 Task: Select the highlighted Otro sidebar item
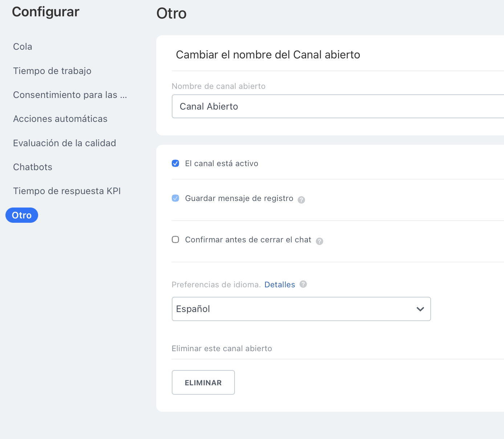pyautogui.click(x=22, y=215)
